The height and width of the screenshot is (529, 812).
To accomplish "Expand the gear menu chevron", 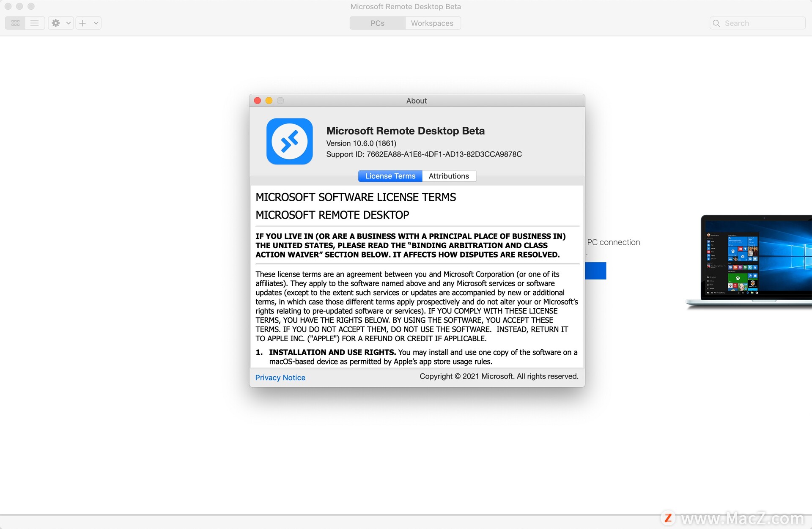I will pos(69,23).
